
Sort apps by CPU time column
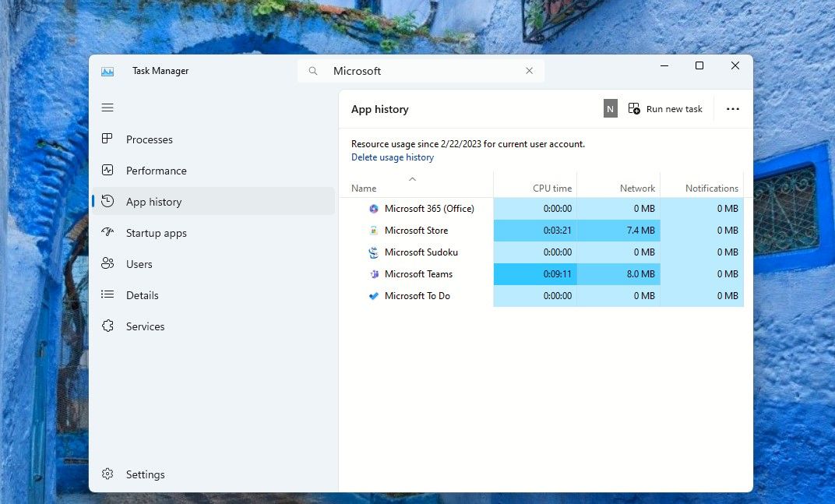point(552,188)
